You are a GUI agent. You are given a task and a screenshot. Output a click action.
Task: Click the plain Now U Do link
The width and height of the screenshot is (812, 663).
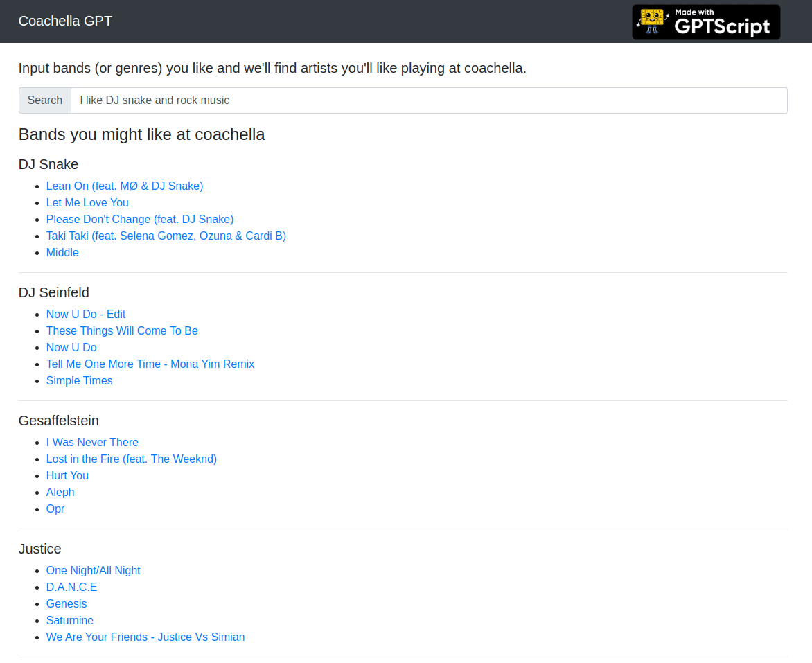[71, 347]
